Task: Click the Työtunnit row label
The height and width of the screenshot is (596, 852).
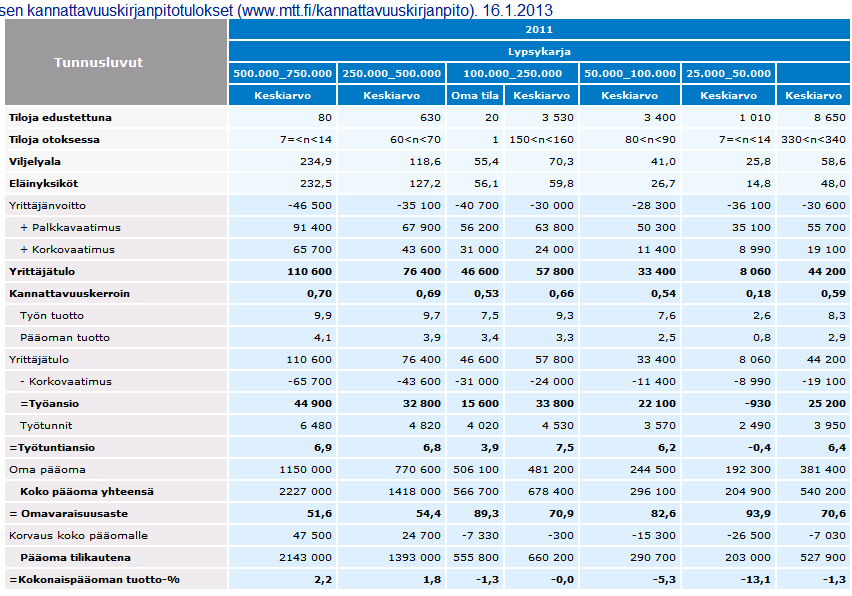Action: pos(46,425)
